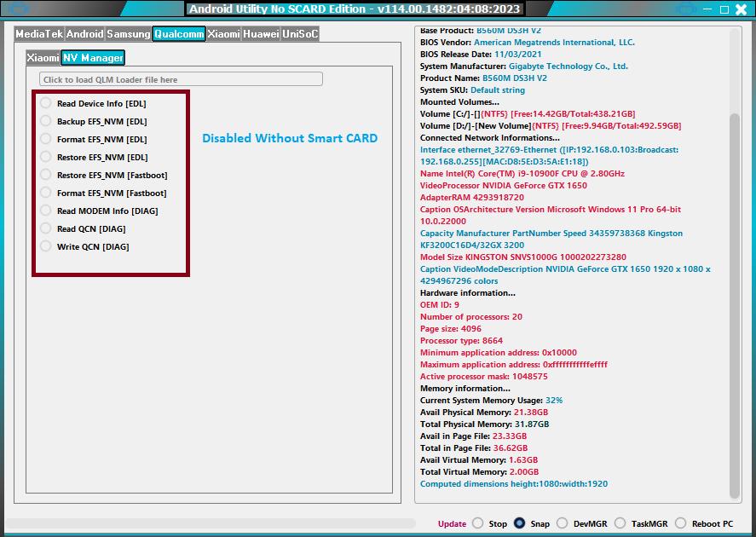
Task: Click 'Avail Virtual Memory: 1.63GB' line
Action: 479,460
